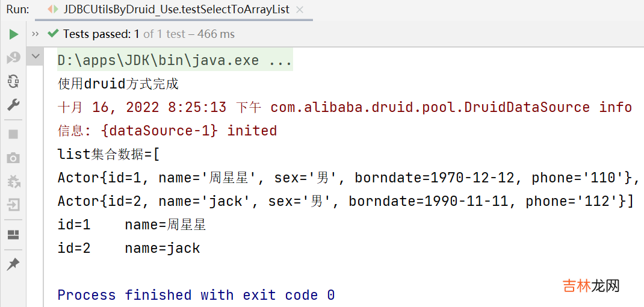Click the bug-shaped debugger icon in sidebar
This screenshot has height=307, width=644.
13,181
